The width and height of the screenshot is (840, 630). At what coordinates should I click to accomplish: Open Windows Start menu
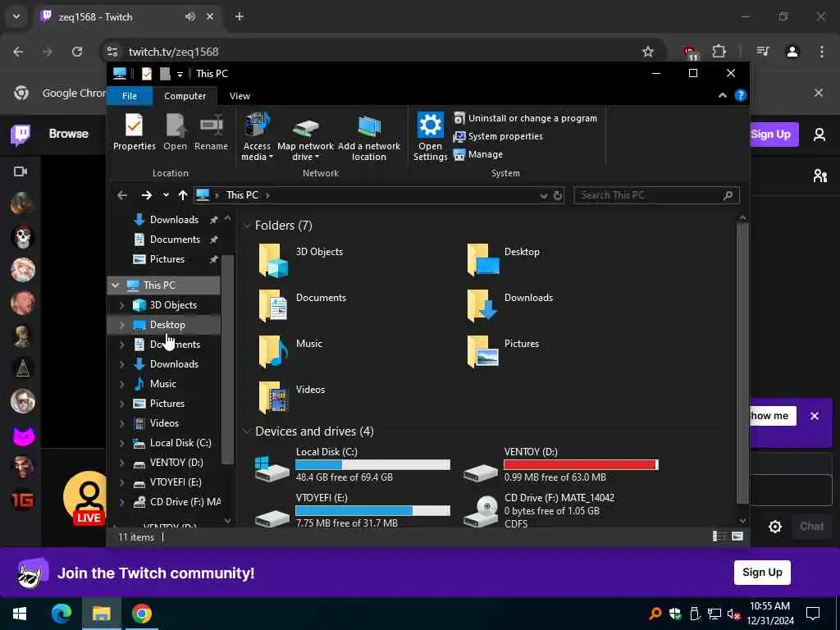click(x=20, y=614)
